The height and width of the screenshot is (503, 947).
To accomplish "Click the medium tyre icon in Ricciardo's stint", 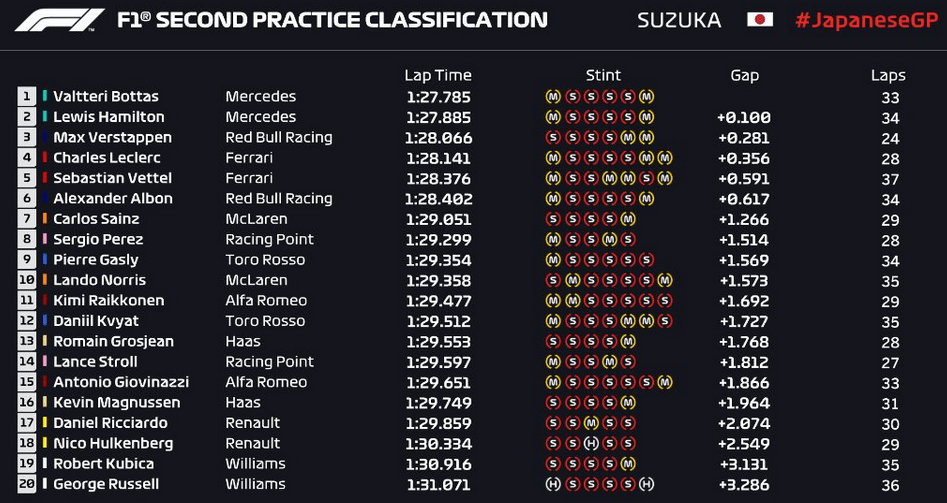I will [x=591, y=423].
